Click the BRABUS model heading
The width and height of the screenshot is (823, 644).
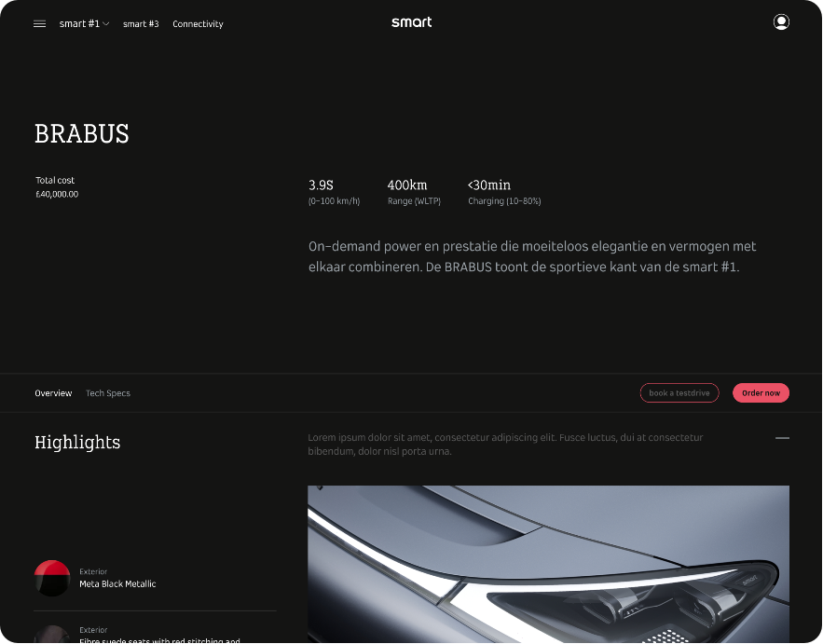pos(82,133)
